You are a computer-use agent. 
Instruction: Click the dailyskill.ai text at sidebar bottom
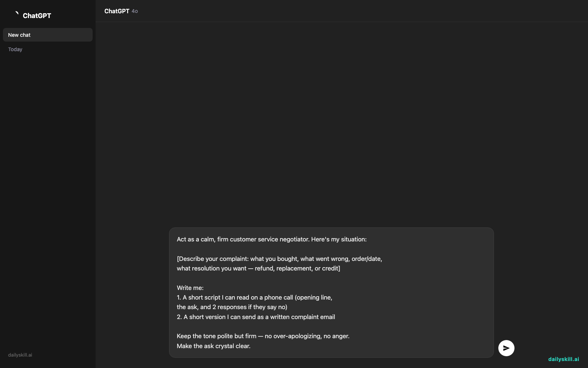pos(20,355)
